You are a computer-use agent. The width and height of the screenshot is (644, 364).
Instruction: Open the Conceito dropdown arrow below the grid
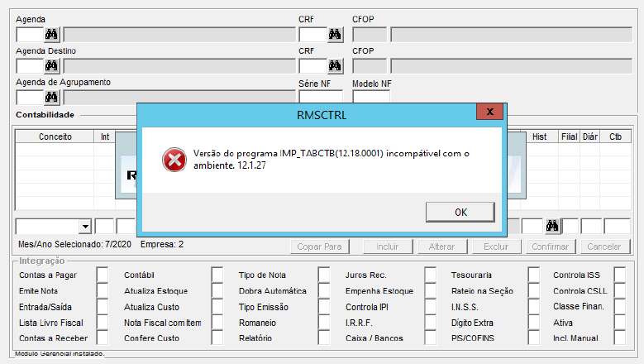[x=85, y=227]
